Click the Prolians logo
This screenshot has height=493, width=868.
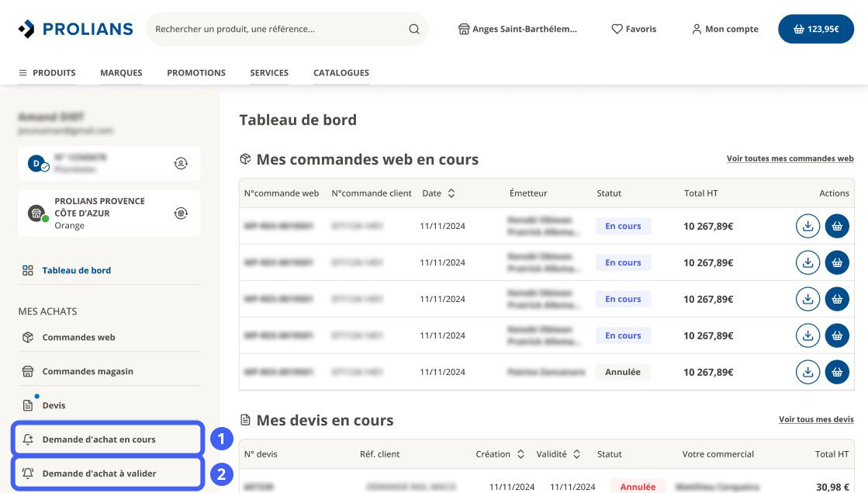click(75, 29)
